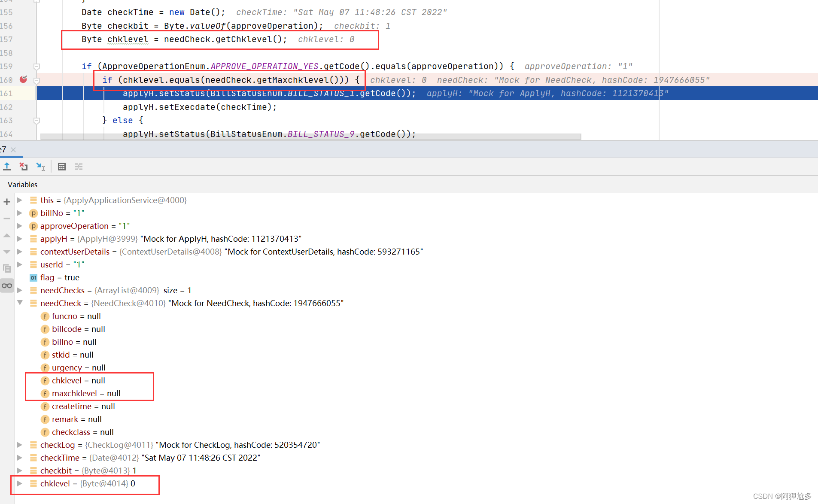Click APPROVE_OPERATION_YES constant on line 159
818x504 pixels.
coord(265,66)
